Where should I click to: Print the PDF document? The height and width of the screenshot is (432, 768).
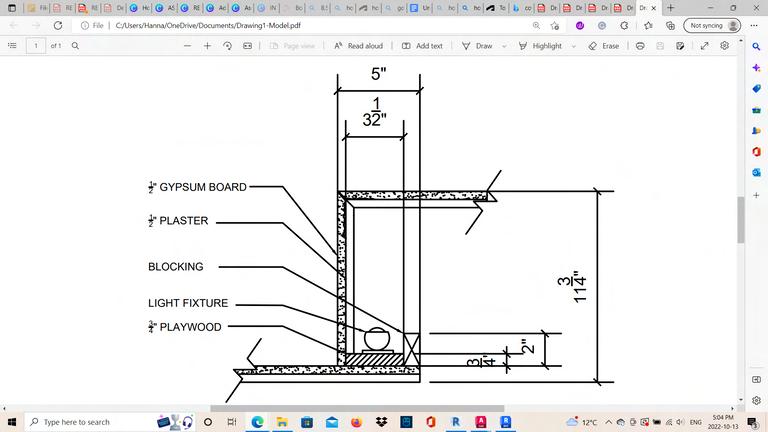point(640,46)
